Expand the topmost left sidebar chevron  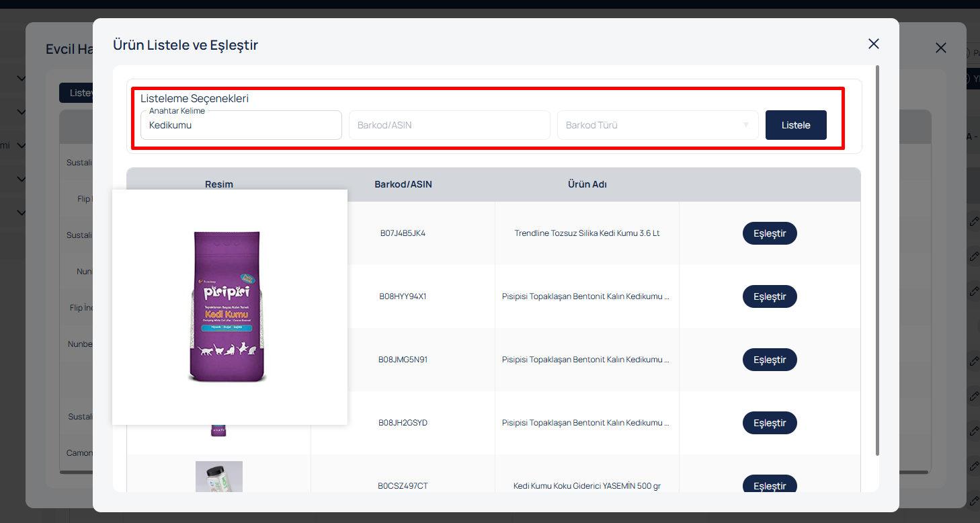(21, 78)
